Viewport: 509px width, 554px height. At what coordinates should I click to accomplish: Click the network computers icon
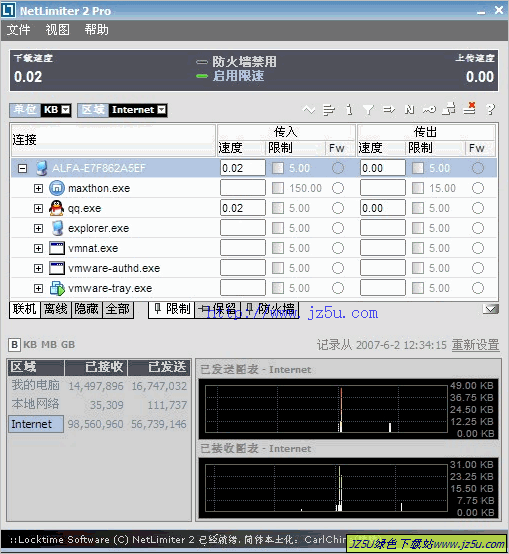[x=449, y=109]
